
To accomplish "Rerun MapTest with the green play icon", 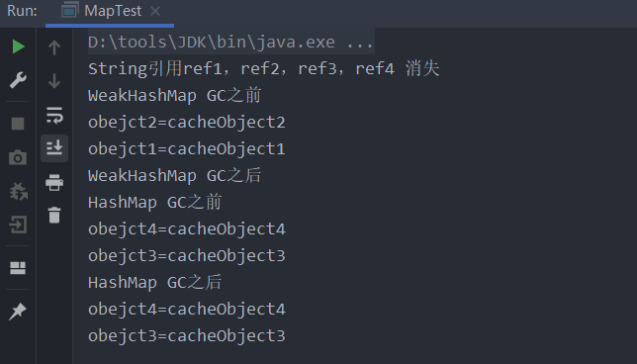I will click(x=18, y=46).
